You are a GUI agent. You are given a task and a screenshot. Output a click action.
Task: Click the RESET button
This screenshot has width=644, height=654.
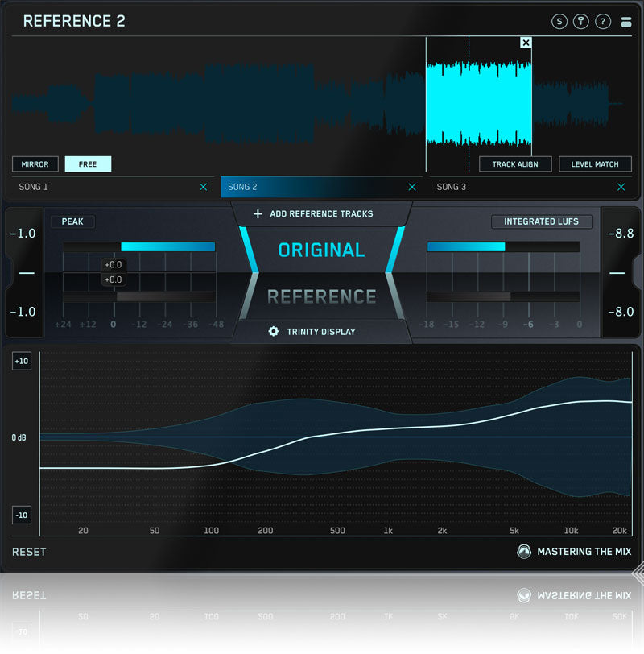(x=29, y=552)
